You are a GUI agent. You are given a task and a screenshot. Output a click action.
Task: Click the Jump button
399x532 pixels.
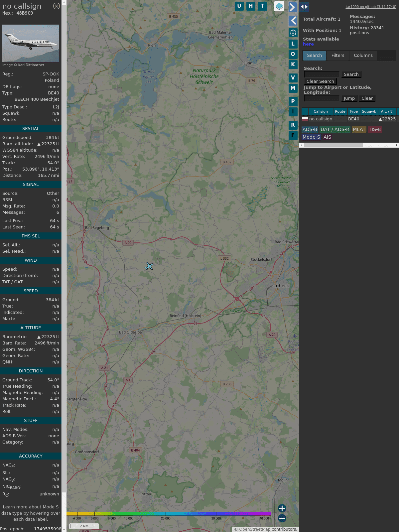pyautogui.click(x=349, y=98)
